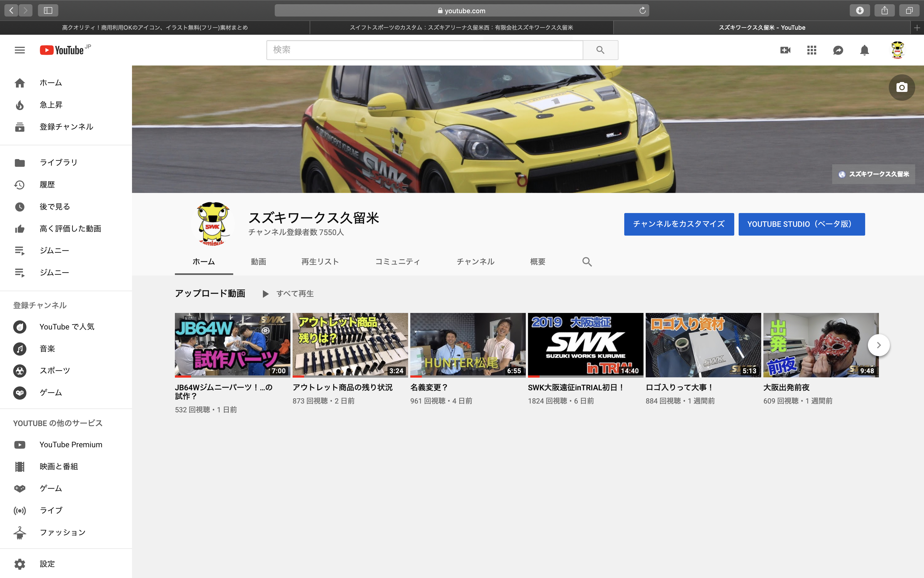Screen dimensions: 924x578
Task: Click YOUTUBE STUDIO（ベータ版）button
Action: point(801,224)
